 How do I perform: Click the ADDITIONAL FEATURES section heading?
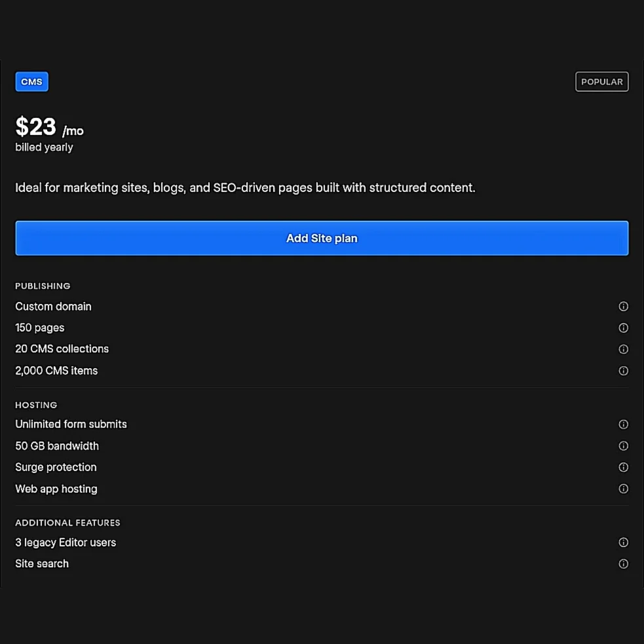(x=67, y=523)
